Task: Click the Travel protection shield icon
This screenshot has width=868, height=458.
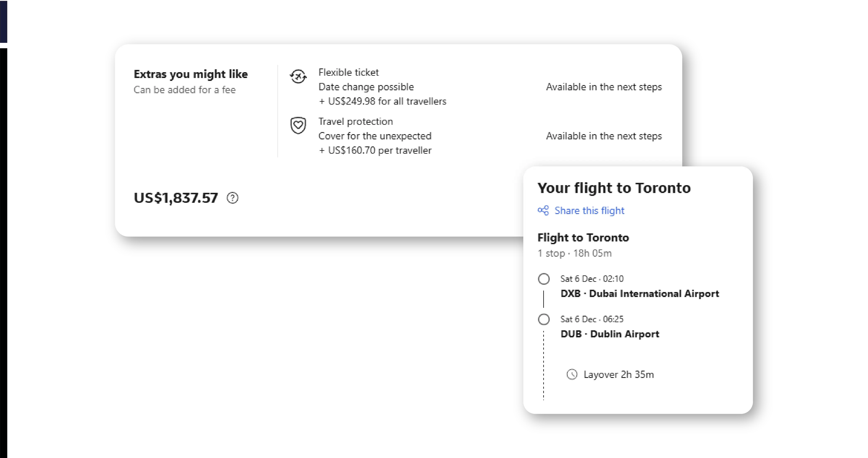Action: click(298, 125)
